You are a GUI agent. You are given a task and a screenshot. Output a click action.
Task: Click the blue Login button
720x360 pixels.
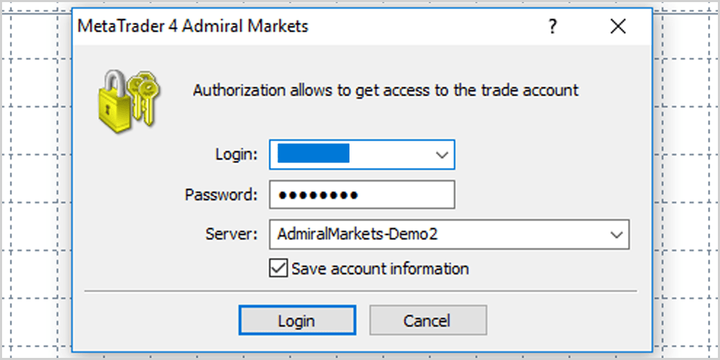[x=297, y=320]
